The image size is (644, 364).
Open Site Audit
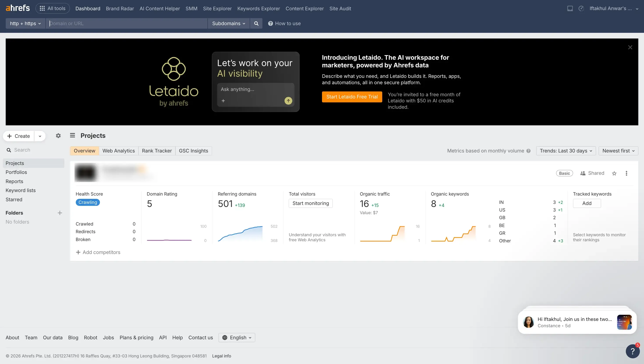(340, 9)
